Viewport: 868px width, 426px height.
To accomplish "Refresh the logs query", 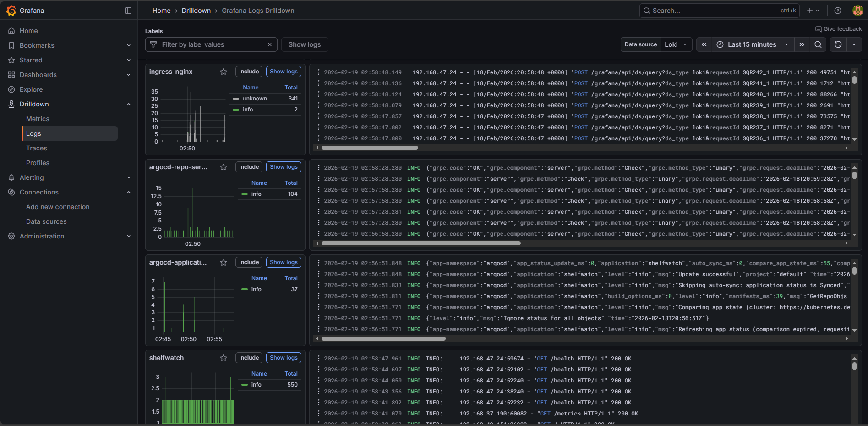I will coord(838,44).
